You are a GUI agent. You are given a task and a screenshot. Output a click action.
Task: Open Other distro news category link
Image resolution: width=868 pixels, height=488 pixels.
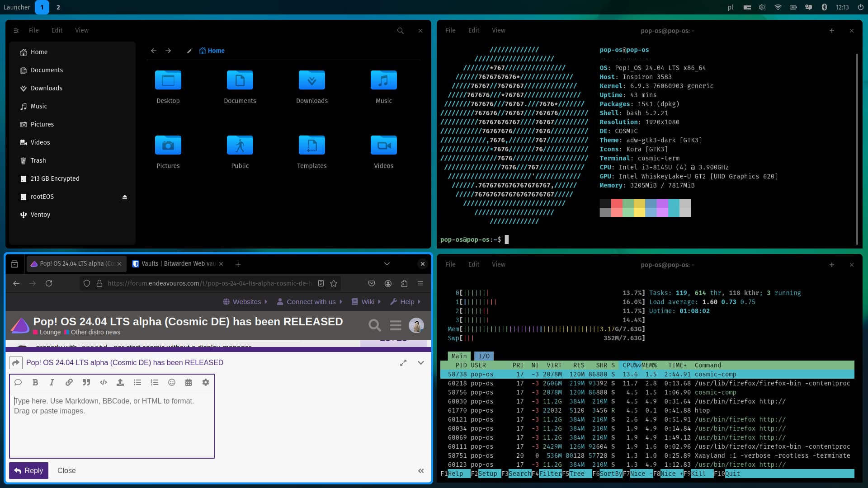92,332
